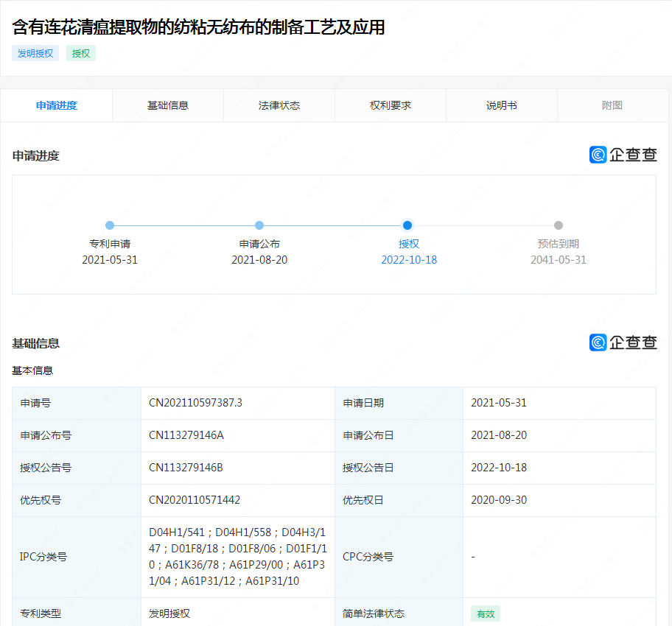672x626 pixels.
Task: Open the 法律状态 tab
Action: point(279,105)
